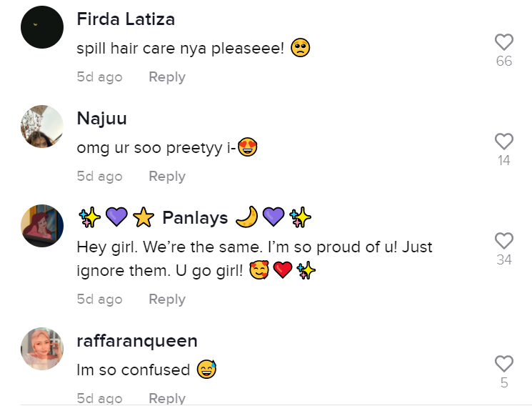This screenshot has width=532, height=406.
Task: Open the Panlays username link
Action: (x=195, y=217)
